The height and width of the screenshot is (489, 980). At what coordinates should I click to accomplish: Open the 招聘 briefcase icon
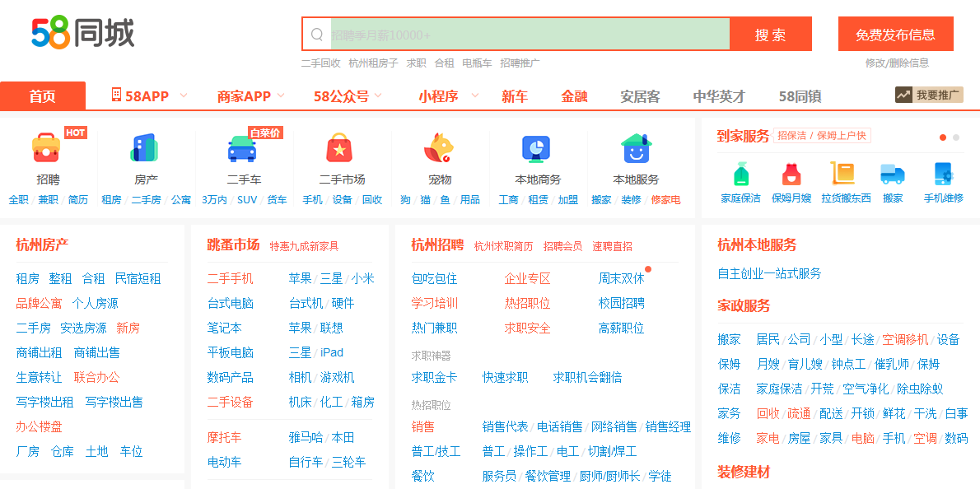[46, 147]
